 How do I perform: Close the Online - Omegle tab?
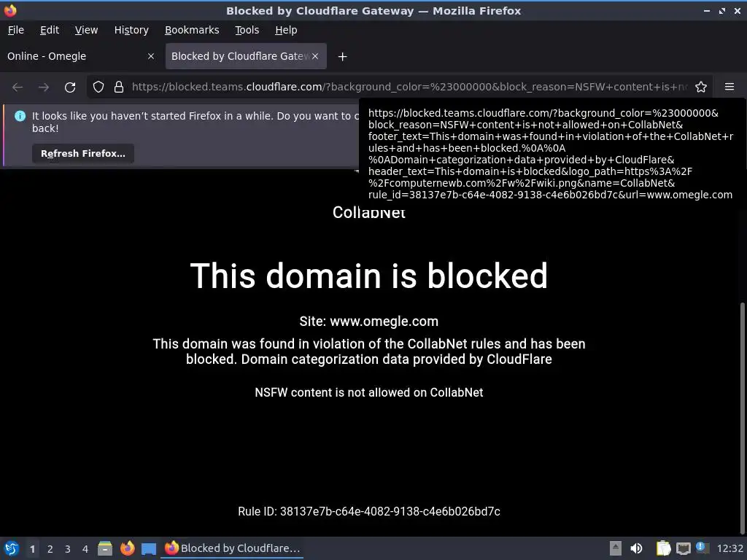(x=151, y=56)
